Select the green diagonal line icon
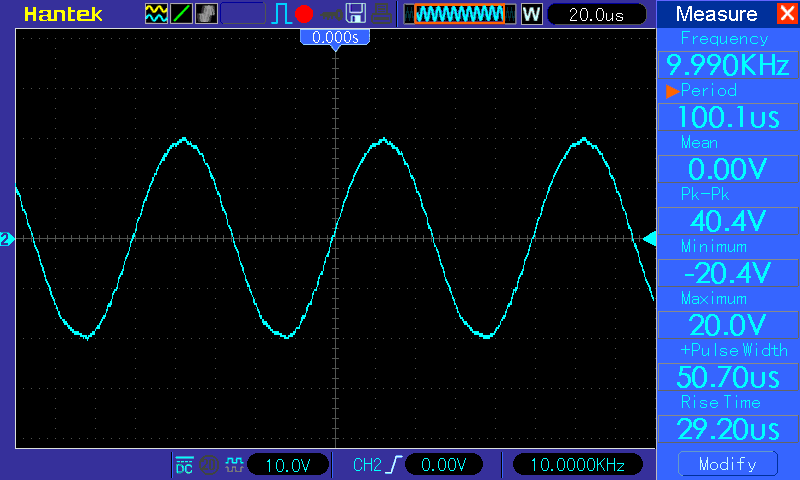Screen dimensions: 800x480 click(181, 14)
